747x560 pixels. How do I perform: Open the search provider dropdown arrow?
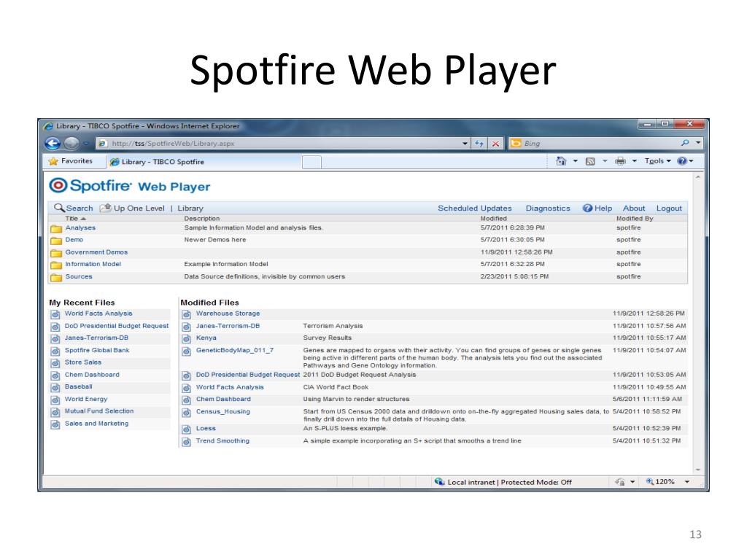point(698,143)
